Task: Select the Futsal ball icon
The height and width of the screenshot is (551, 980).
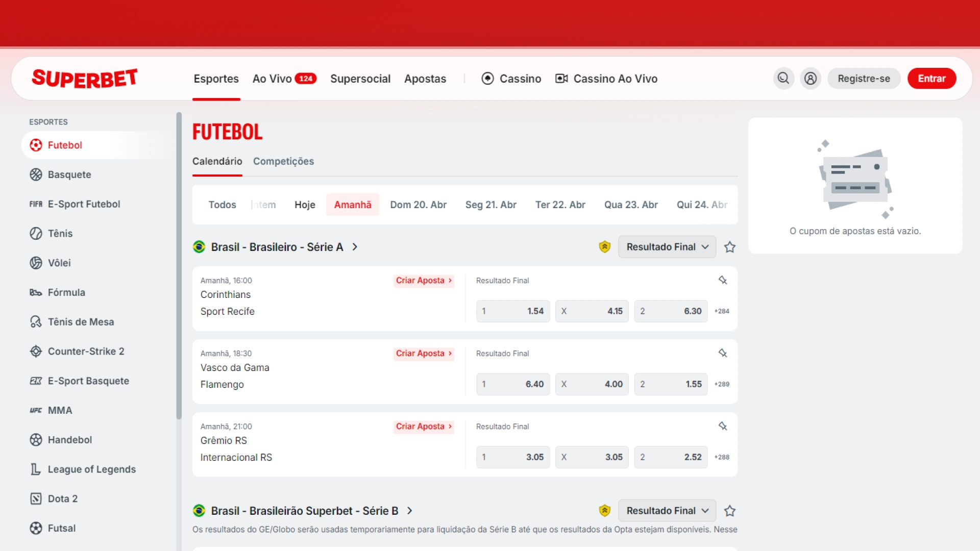Action: coord(36,529)
